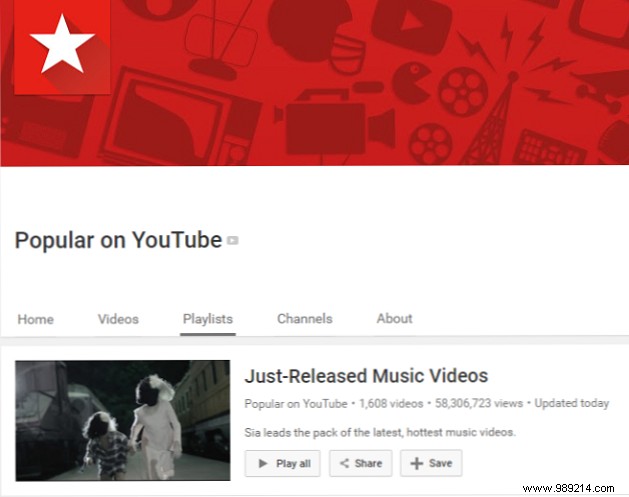Click the Play all button

[x=283, y=463]
